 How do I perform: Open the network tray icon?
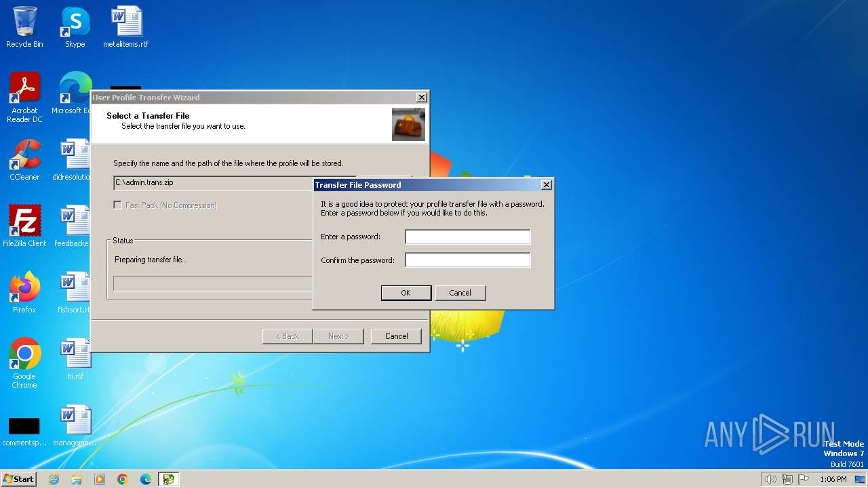point(787,479)
